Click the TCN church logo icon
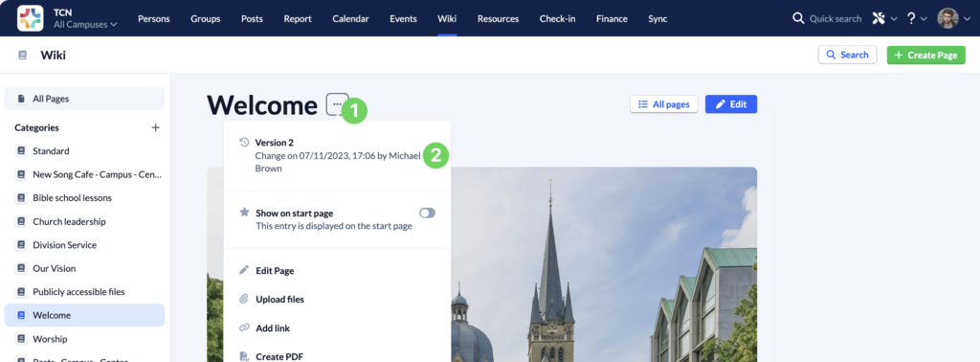The height and width of the screenshot is (362, 980). [30, 18]
